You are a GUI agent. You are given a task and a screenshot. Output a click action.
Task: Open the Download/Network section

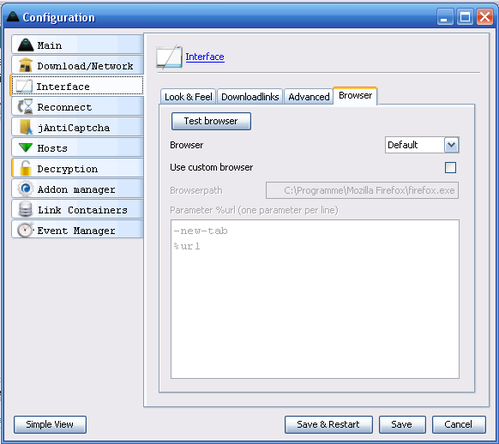(x=77, y=65)
